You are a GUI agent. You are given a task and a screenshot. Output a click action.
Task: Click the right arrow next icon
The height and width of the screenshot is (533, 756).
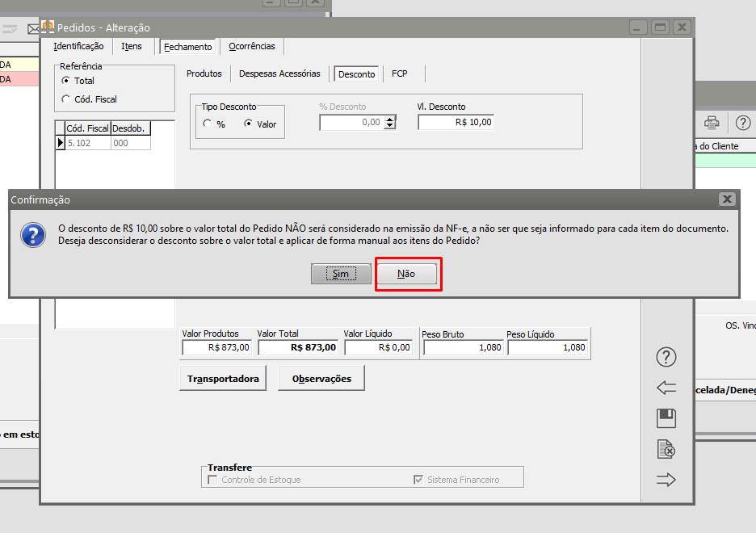coord(666,480)
